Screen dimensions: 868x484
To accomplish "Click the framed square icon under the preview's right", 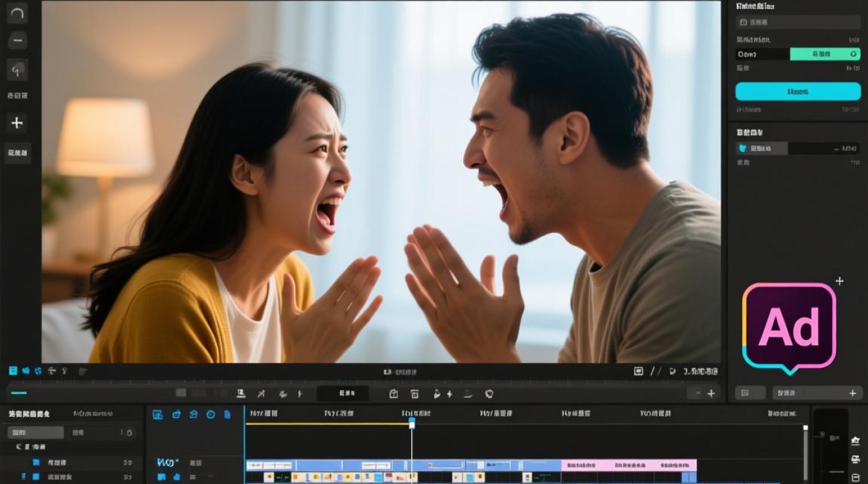I will (639, 371).
